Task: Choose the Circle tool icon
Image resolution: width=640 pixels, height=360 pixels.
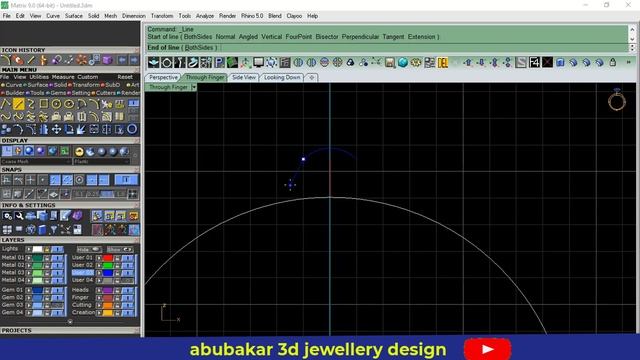Action: coord(56,104)
